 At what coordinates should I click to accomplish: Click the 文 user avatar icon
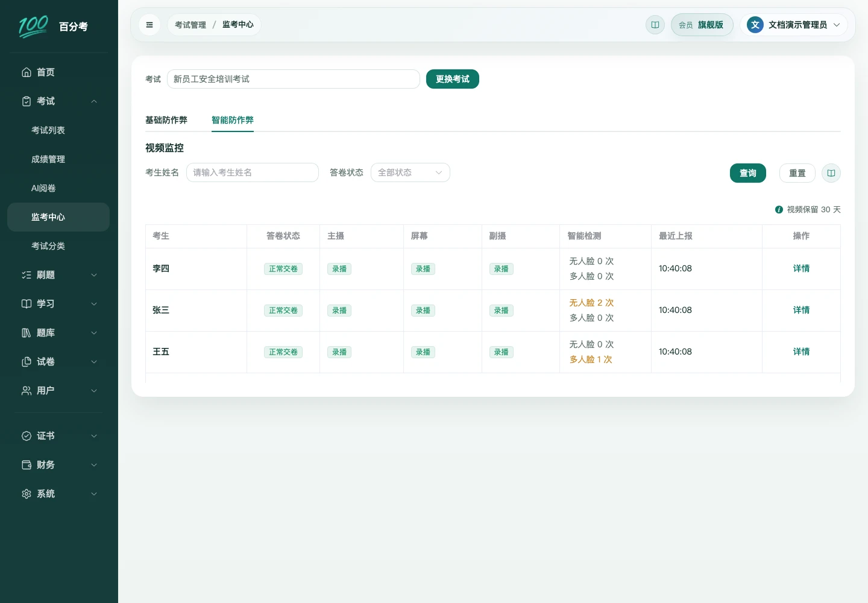[755, 25]
